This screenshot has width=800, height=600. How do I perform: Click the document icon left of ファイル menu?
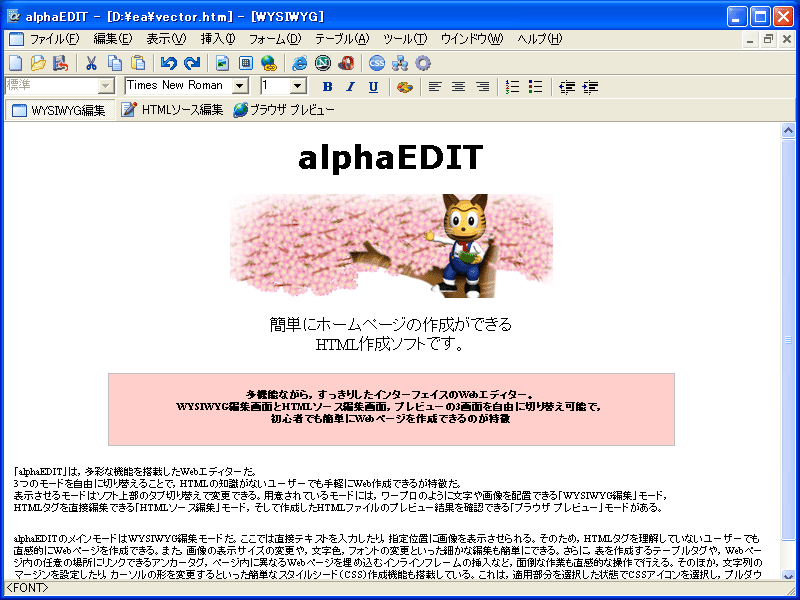point(16,39)
